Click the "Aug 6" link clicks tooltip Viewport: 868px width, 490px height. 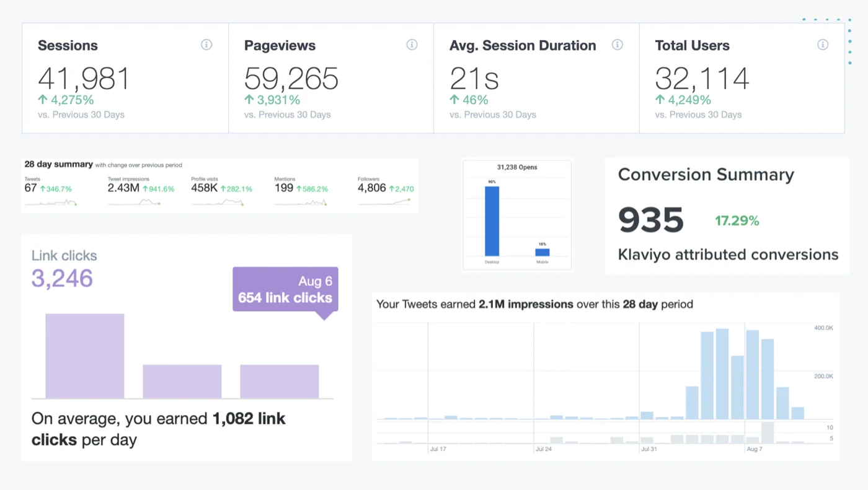point(285,290)
